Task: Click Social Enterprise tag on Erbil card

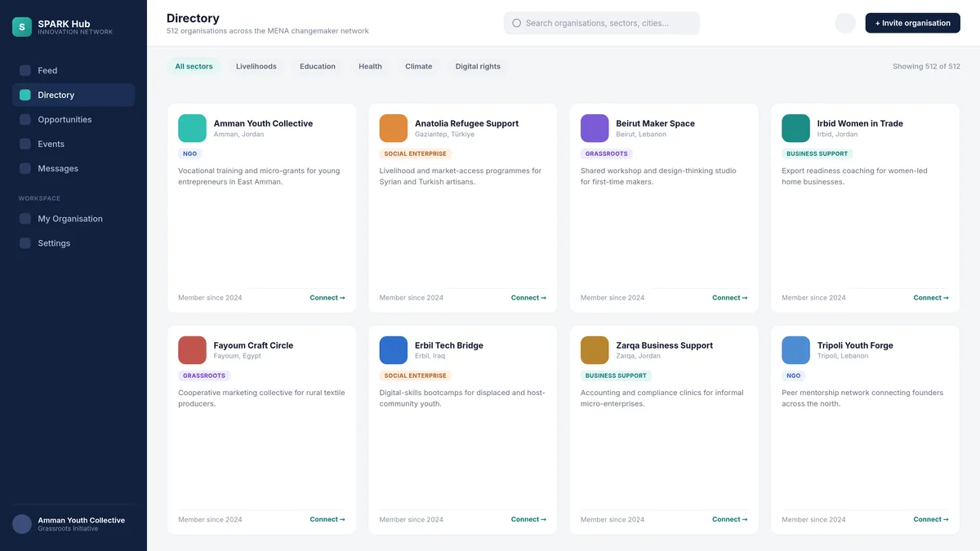Action: pos(416,375)
